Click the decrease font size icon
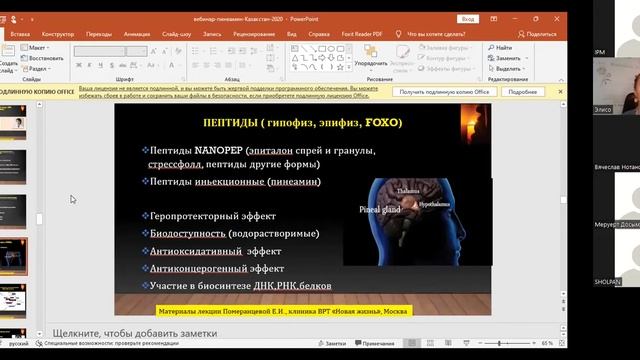The width and height of the screenshot is (640, 360). (x=164, y=51)
